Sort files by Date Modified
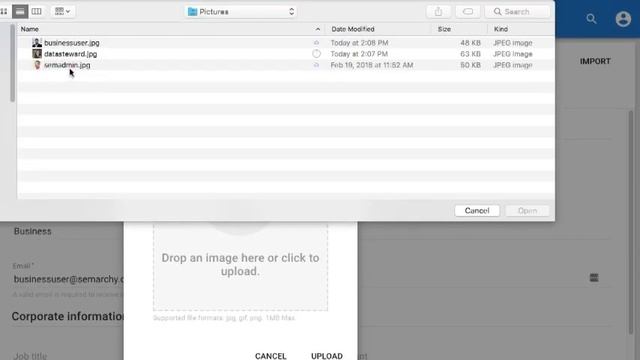This screenshot has height=360, width=640. pos(353,29)
